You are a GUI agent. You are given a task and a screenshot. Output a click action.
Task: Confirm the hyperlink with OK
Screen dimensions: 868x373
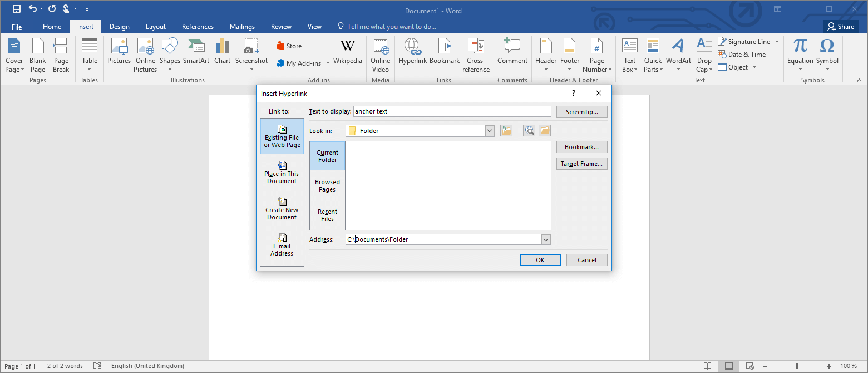(x=540, y=259)
